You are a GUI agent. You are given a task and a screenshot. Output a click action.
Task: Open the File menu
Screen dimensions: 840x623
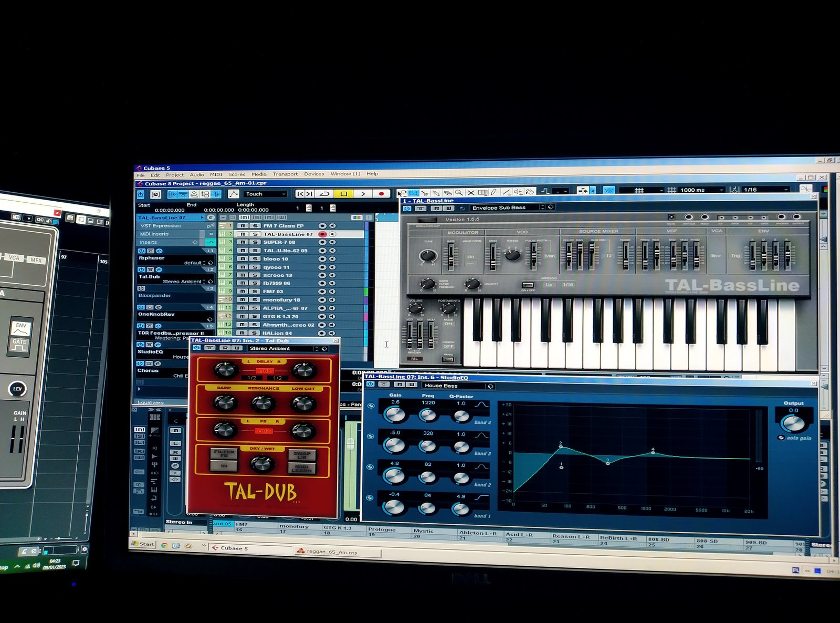tap(141, 175)
